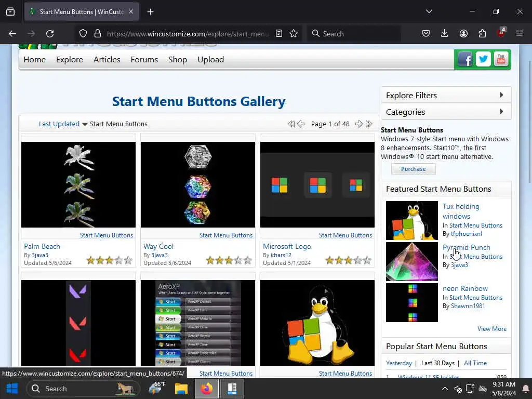Open the Last Updated sort dropdown

coord(63,124)
